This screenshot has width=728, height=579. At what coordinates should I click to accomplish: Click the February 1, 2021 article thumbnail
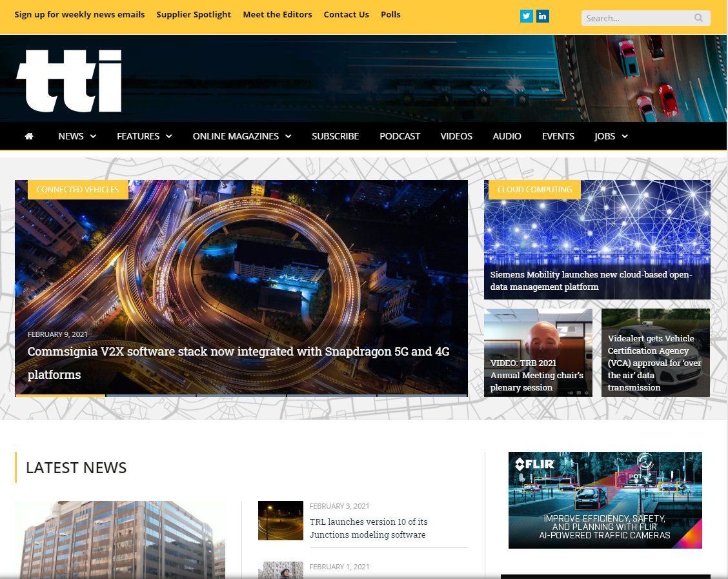coord(281,570)
